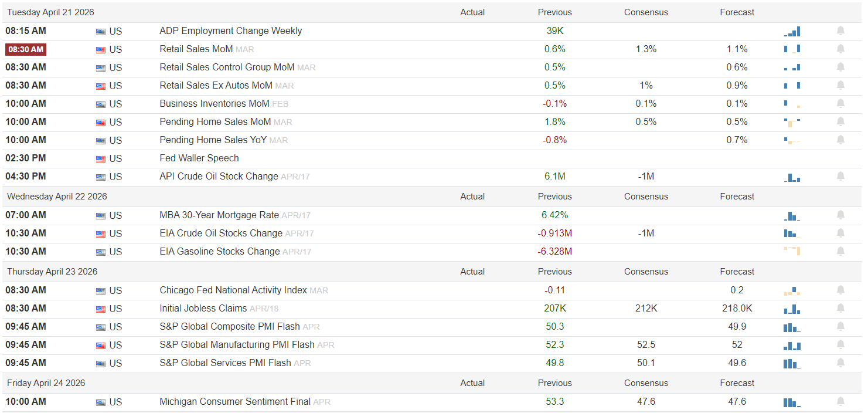Screen dimensions: 868x413
Task: Open Initial Jobless Claims link
Action: (x=203, y=308)
